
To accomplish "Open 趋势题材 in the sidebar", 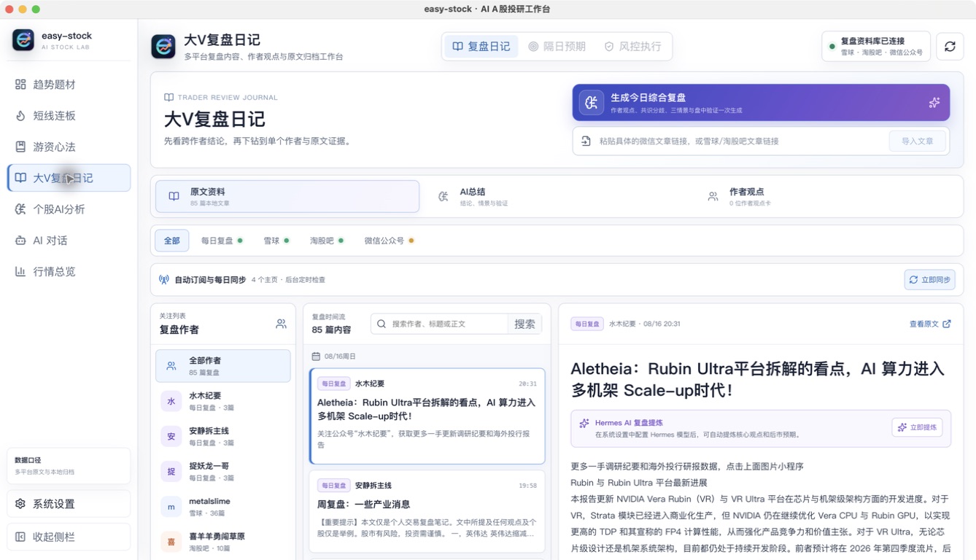I will 69,85.
